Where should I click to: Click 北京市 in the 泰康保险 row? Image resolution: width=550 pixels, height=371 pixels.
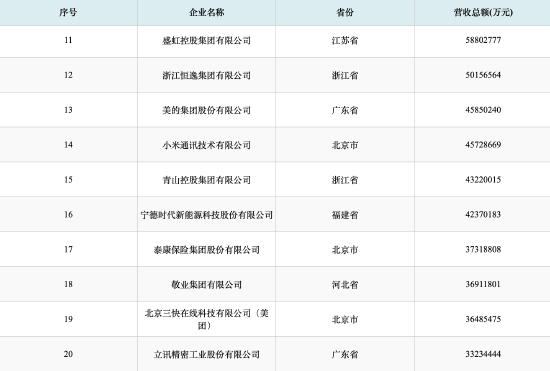[x=345, y=250]
